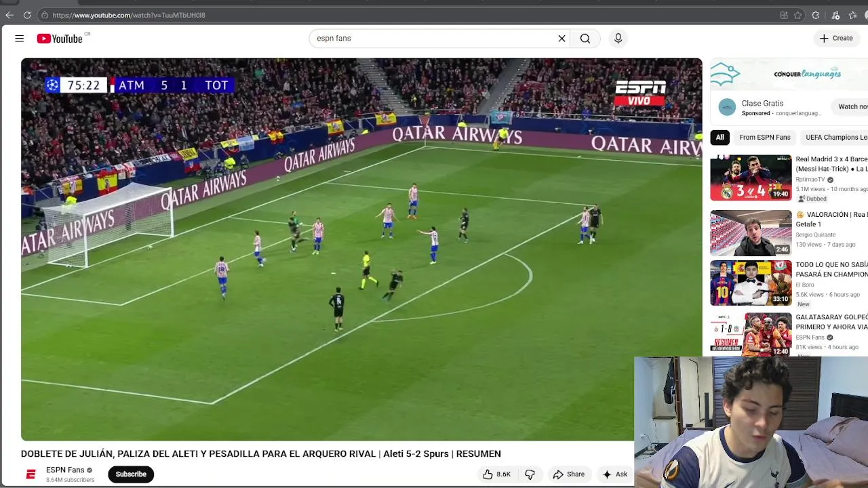Open the ESPN Fans channel name below video

[x=65, y=470]
